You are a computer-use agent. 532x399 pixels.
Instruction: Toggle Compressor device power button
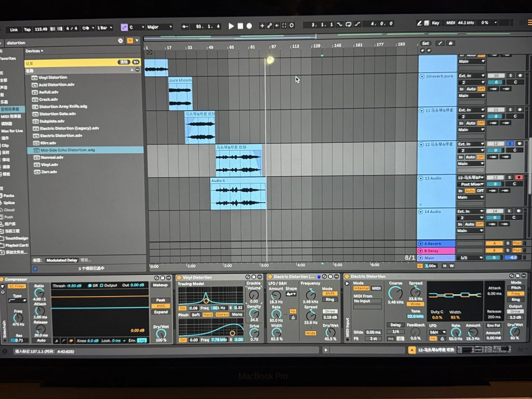pos(3,279)
